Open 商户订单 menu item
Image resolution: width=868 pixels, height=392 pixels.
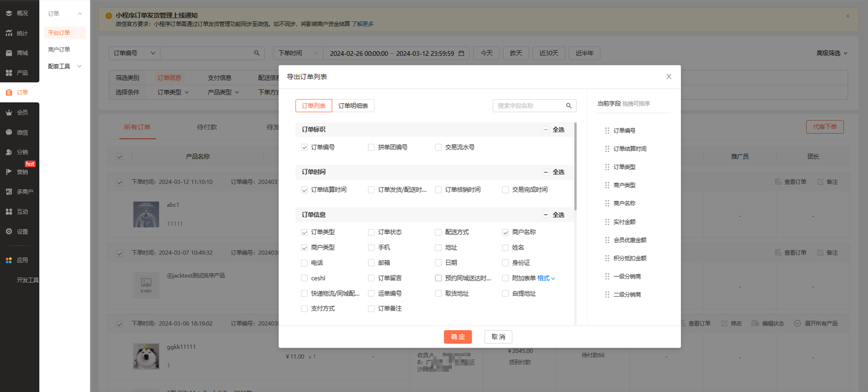59,49
